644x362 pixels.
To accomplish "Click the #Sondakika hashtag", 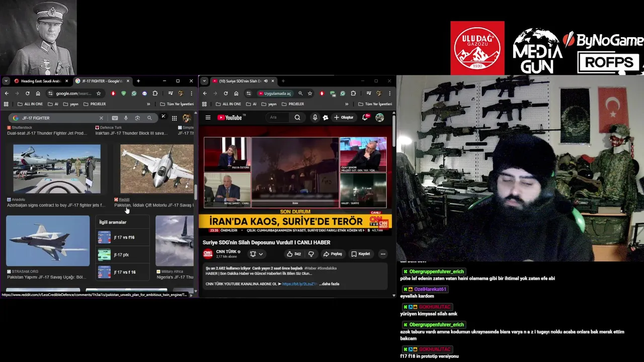I will pyautogui.click(x=327, y=268).
